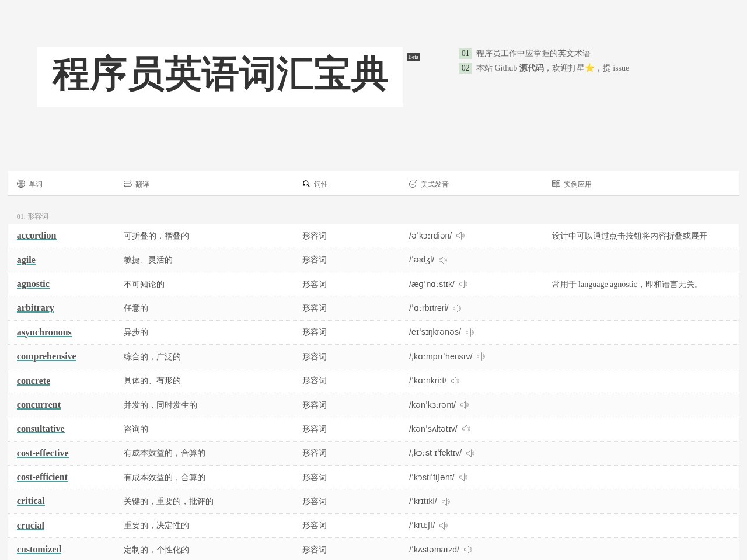747x560 pixels.
Task: Click the language agnostic example note
Action: click(627, 284)
